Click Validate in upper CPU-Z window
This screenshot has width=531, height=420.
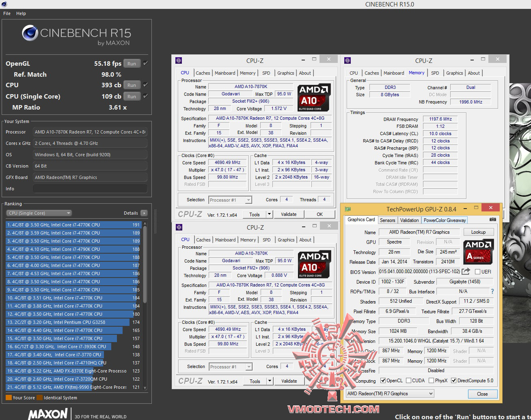point(289,214)
